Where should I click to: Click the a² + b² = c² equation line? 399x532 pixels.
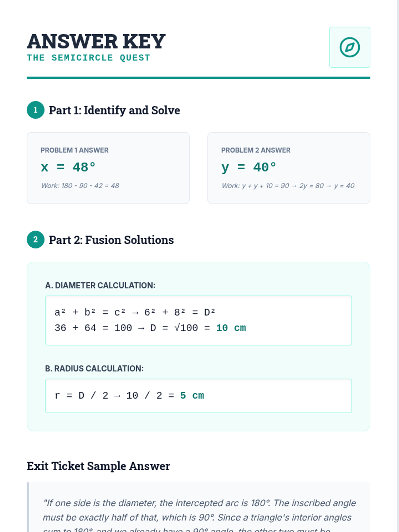[135, 313]
